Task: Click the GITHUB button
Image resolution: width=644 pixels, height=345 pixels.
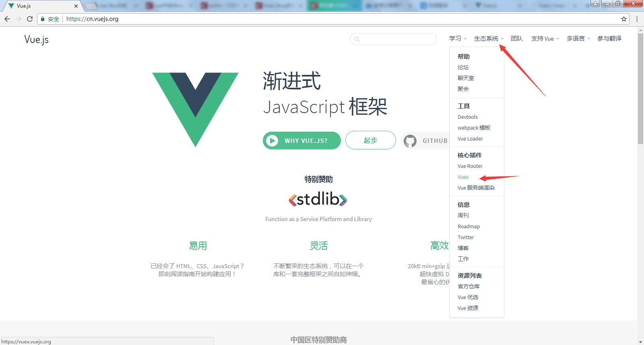Action: pos(425,140)
